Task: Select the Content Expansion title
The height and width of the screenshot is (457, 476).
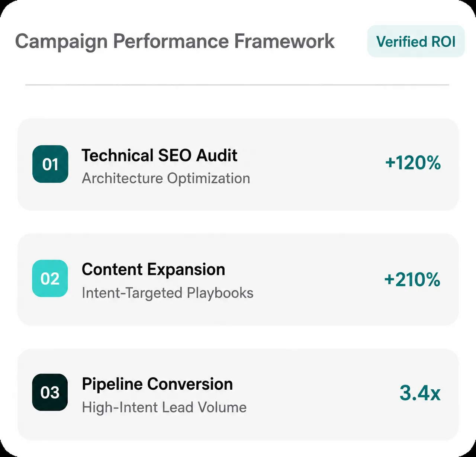Action: (153, 270)
